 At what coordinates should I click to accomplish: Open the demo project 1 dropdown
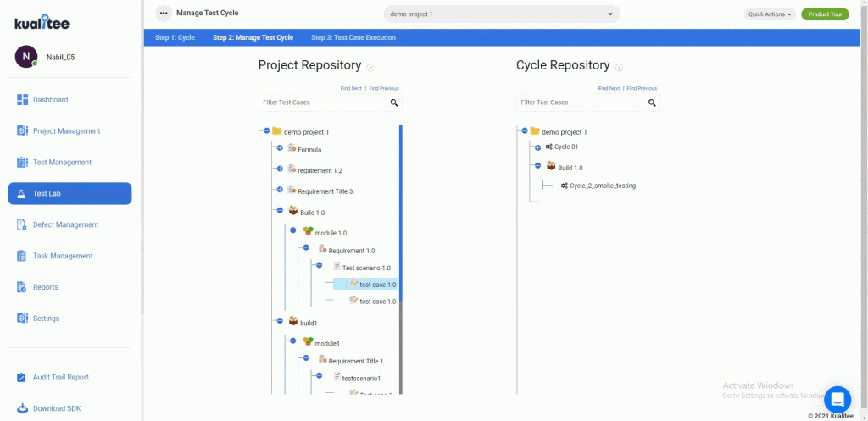pyautogui.click(x=502, y=14)
